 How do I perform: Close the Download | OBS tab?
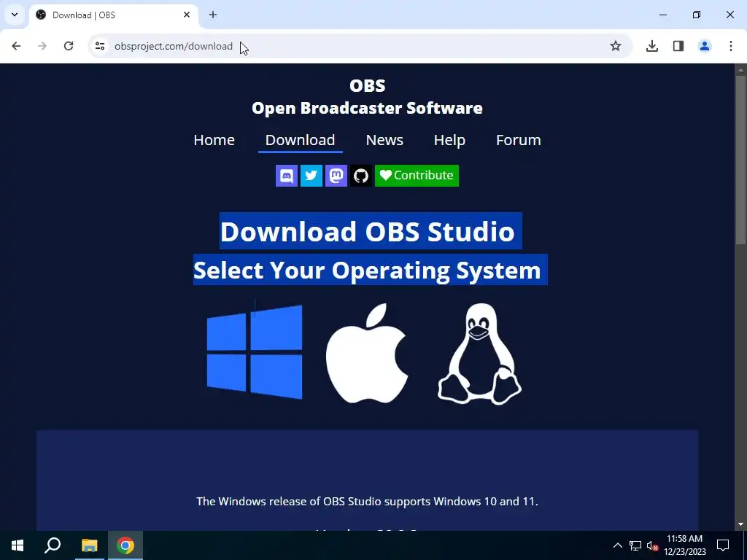click(x=187, y=15)
